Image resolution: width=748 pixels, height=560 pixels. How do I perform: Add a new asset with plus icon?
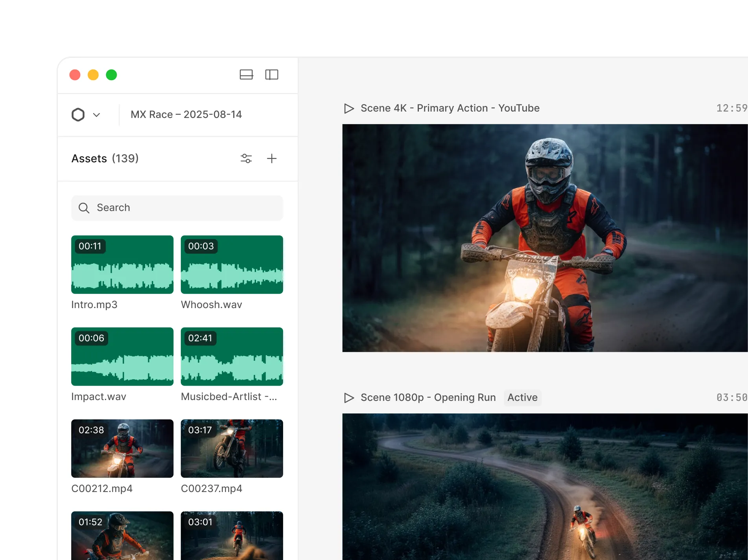[272, 158]
